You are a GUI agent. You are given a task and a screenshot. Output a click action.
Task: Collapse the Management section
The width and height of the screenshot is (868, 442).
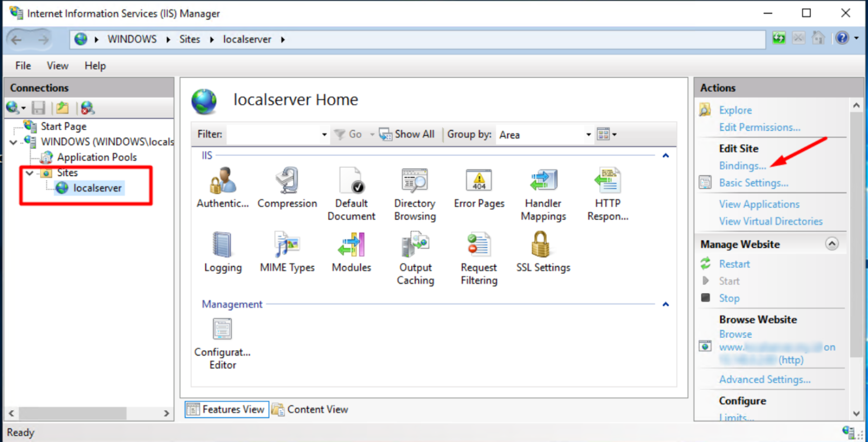pyautogui.click(x=666, y=304)
